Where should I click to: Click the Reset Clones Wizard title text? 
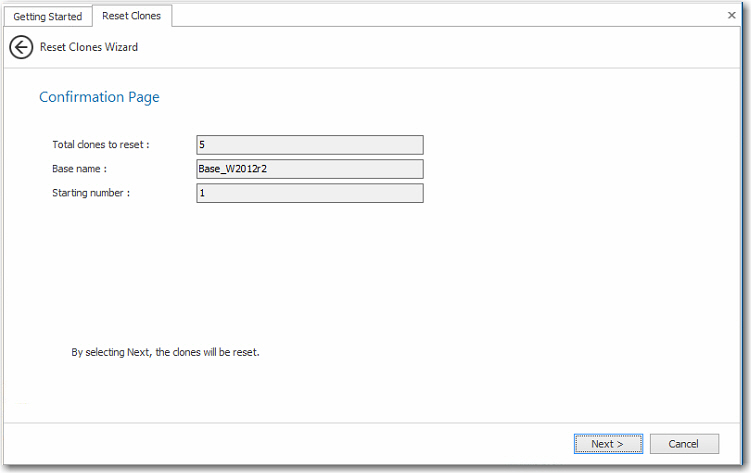pyautogui.click(x=89, y=47)
